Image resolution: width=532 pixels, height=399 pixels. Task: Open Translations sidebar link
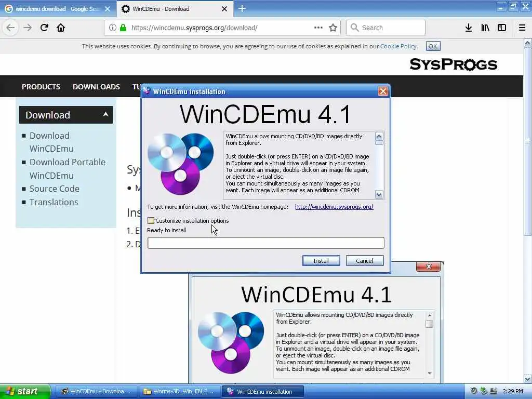point(54,202)
